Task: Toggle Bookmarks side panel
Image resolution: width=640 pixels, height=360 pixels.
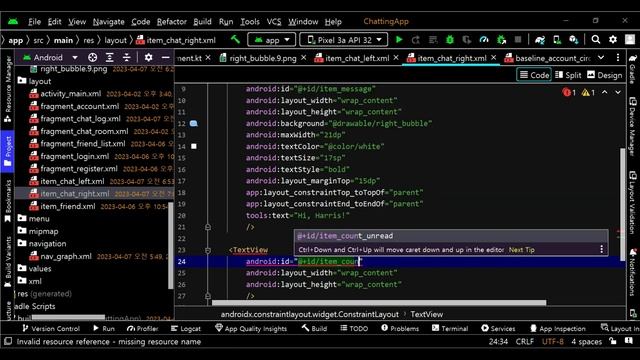Action: [x=7, y=201]
